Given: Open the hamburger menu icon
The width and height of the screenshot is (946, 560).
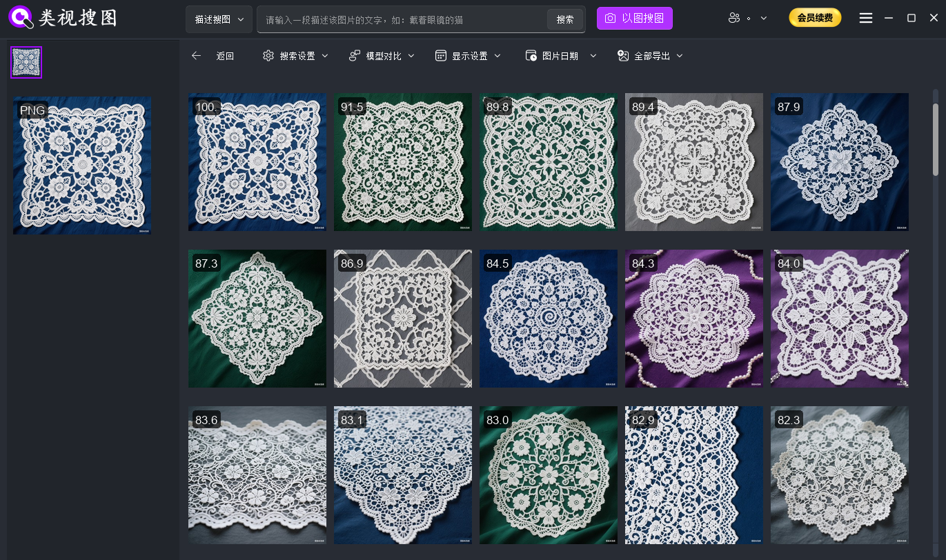Looking at the screenshot, I should pos(866,19).
